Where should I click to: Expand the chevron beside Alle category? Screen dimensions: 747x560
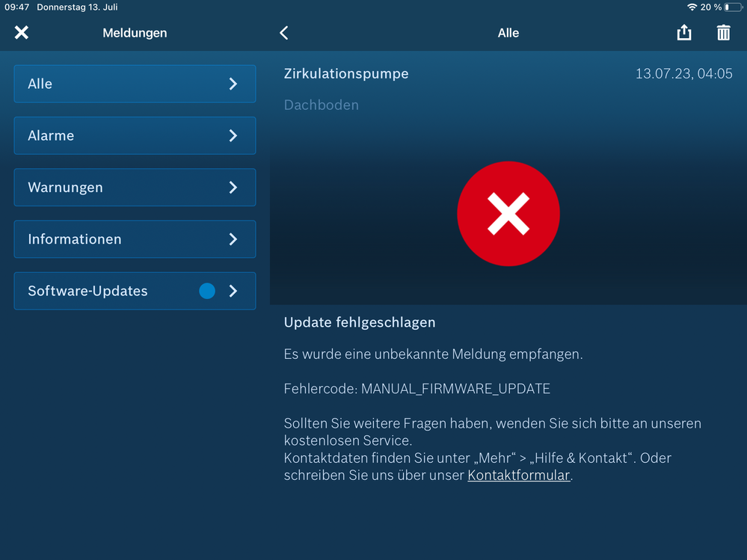[x=233, y=84]
